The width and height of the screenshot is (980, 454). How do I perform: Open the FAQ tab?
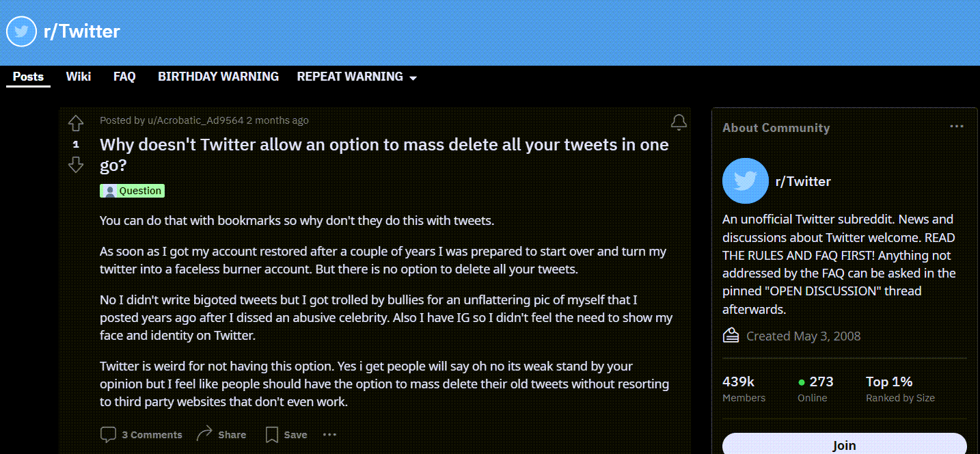click(x=124, y=77)
